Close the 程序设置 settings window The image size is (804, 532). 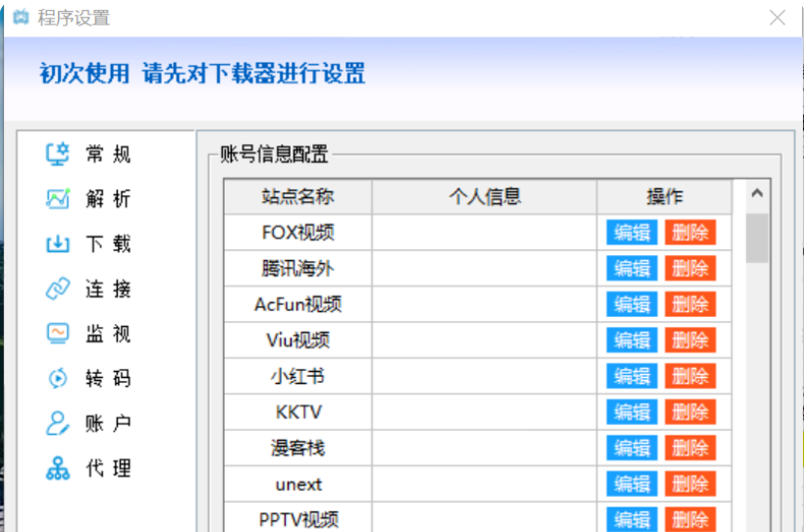(777, 18)
